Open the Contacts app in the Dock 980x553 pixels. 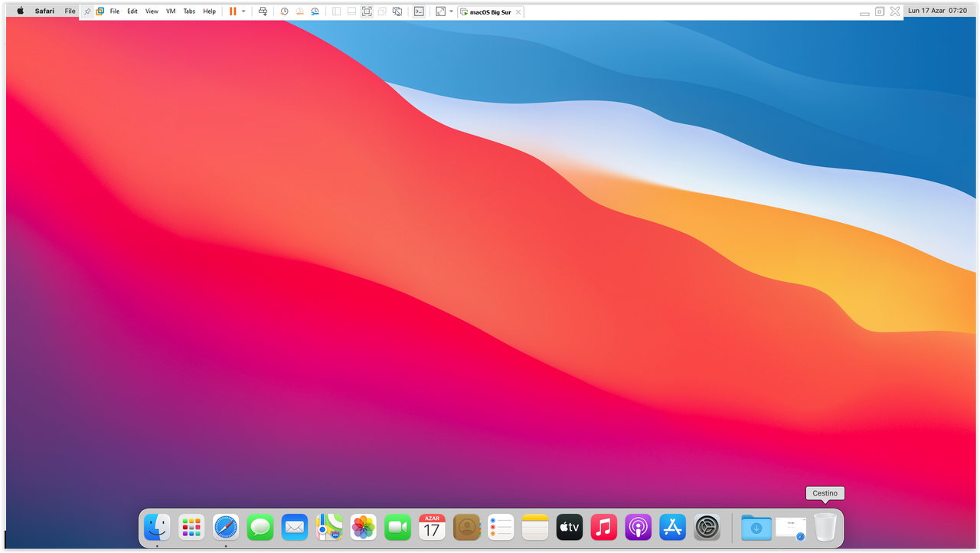click(466, 527)
